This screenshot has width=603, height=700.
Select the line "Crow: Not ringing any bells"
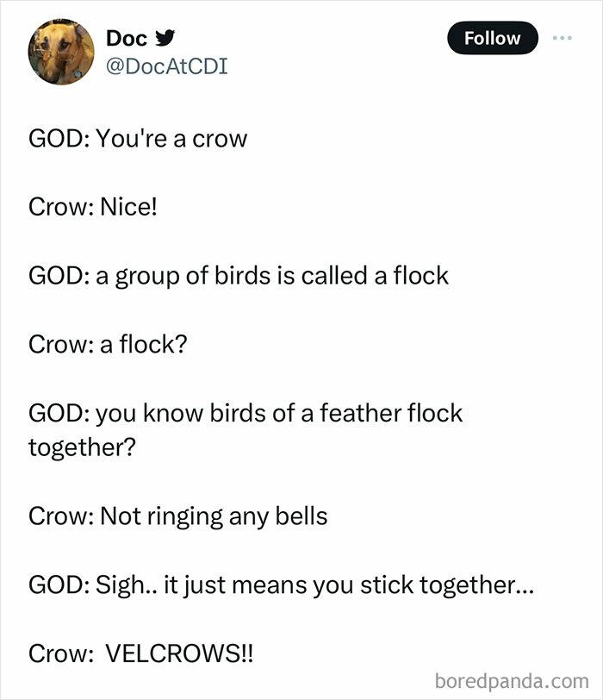pos(178,516)
